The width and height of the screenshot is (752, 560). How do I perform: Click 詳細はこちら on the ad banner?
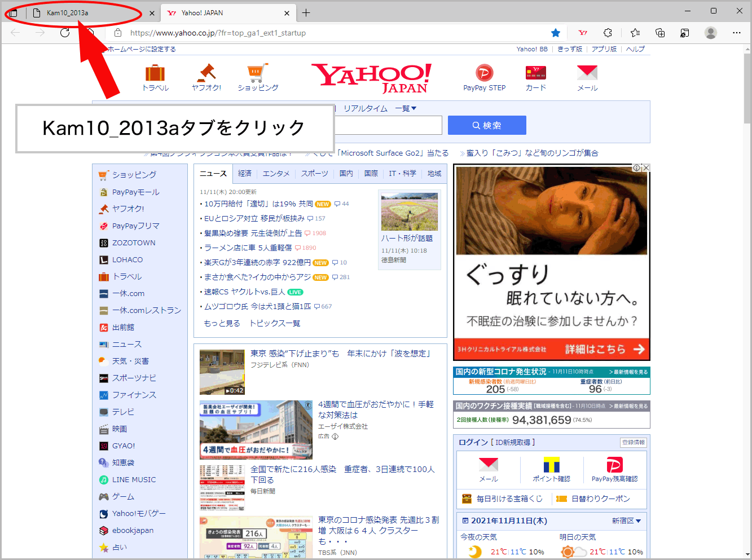click(x=605, y=349)
